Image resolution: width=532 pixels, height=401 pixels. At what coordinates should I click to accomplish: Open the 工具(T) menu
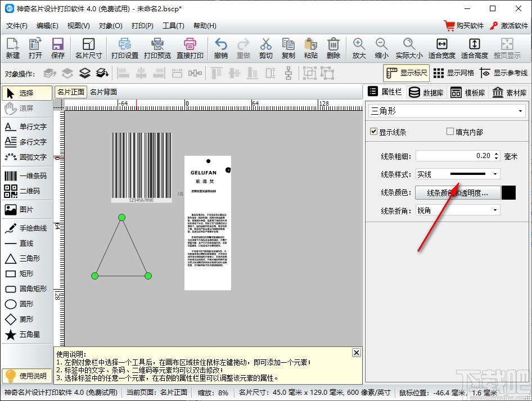pos(173,26)
